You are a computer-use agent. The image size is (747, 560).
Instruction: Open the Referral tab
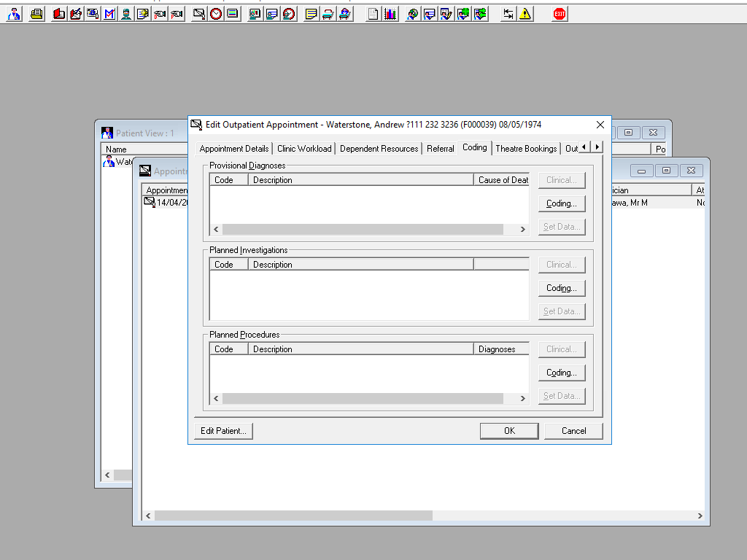(x=440, y=149)
